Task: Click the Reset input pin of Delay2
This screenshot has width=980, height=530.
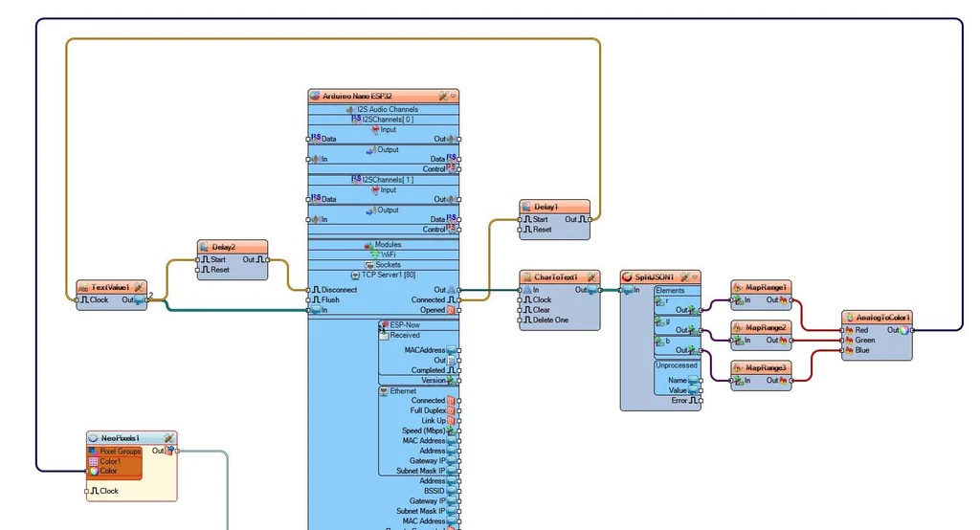Action: point(199,270)
